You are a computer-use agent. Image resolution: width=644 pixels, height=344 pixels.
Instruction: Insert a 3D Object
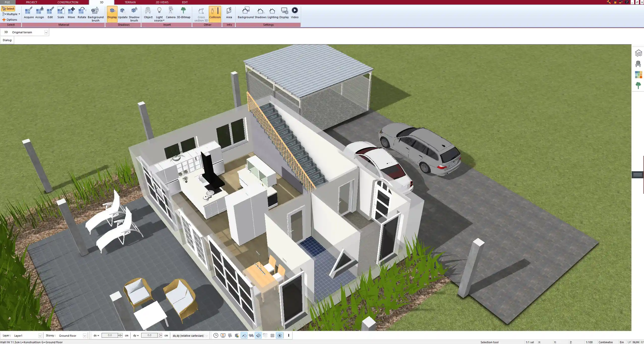click(148, 13)
